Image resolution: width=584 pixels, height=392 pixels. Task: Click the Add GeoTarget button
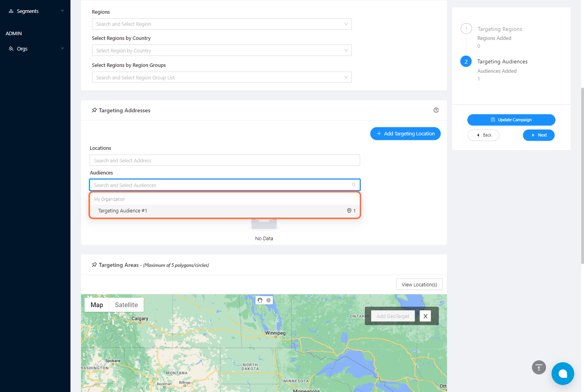coord(393,316)
